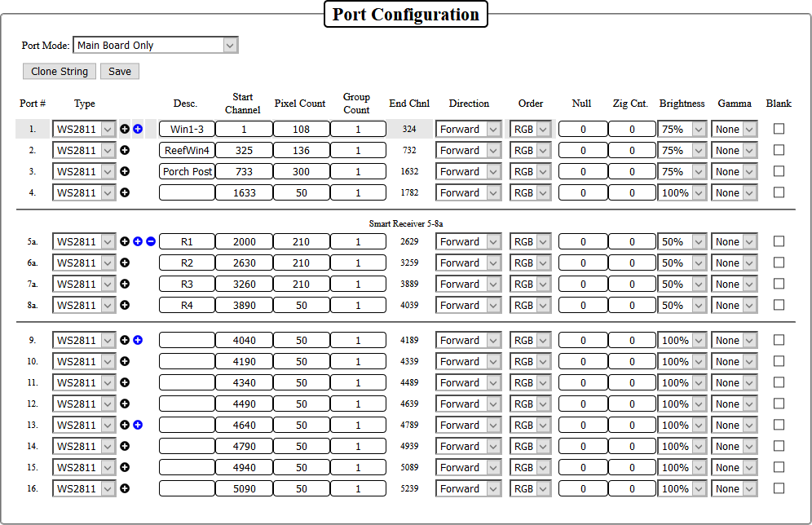
Task: Click the blue minus icon on port 5a
Action: point(151,241)
